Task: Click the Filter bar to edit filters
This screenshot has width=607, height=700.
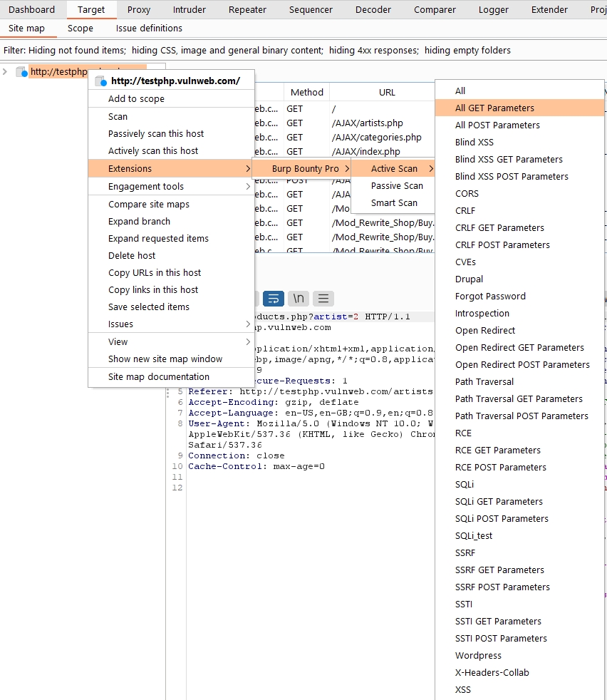Action: (256, 51)
